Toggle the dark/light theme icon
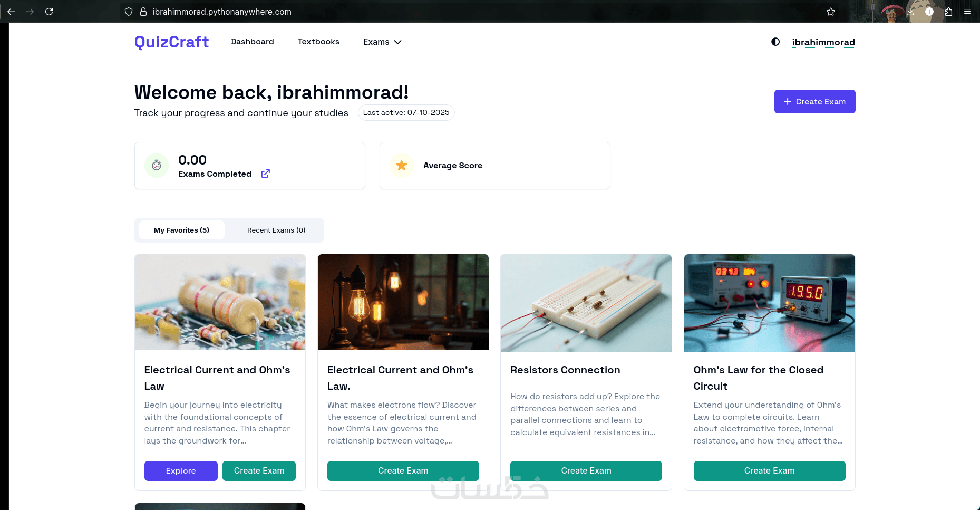980x510 pixels. click(775, 42)
